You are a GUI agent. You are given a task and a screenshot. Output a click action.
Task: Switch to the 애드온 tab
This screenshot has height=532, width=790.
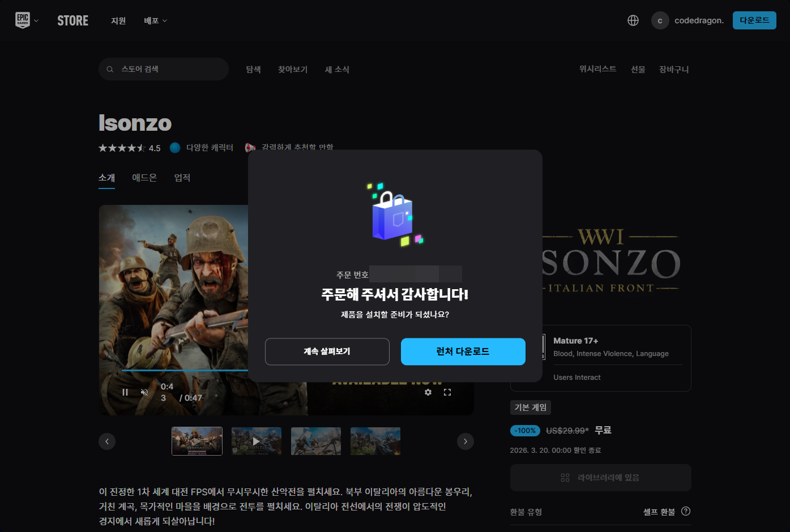coord(144,178)
